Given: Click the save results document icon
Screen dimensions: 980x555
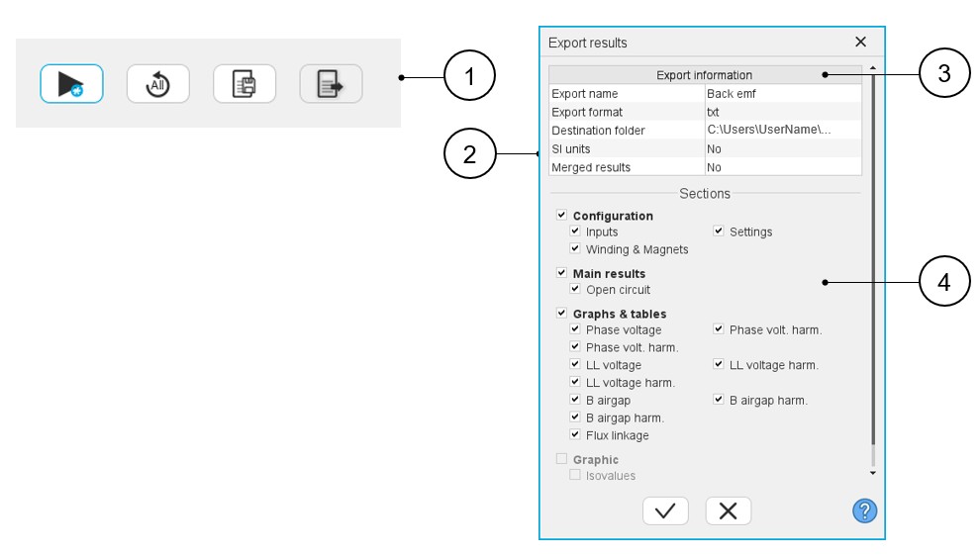Looking at the screenshot, I should [244, 84].
